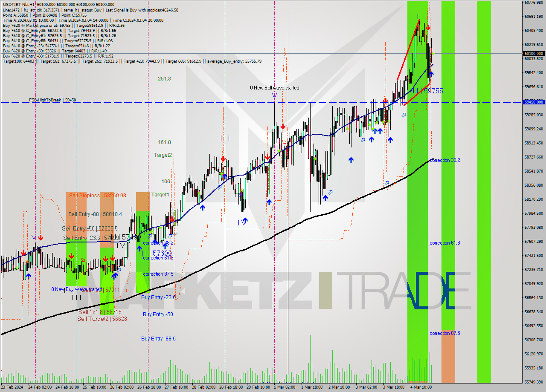
Task: Select the 60100.000 current price tag
Action: tap(534, 53)
